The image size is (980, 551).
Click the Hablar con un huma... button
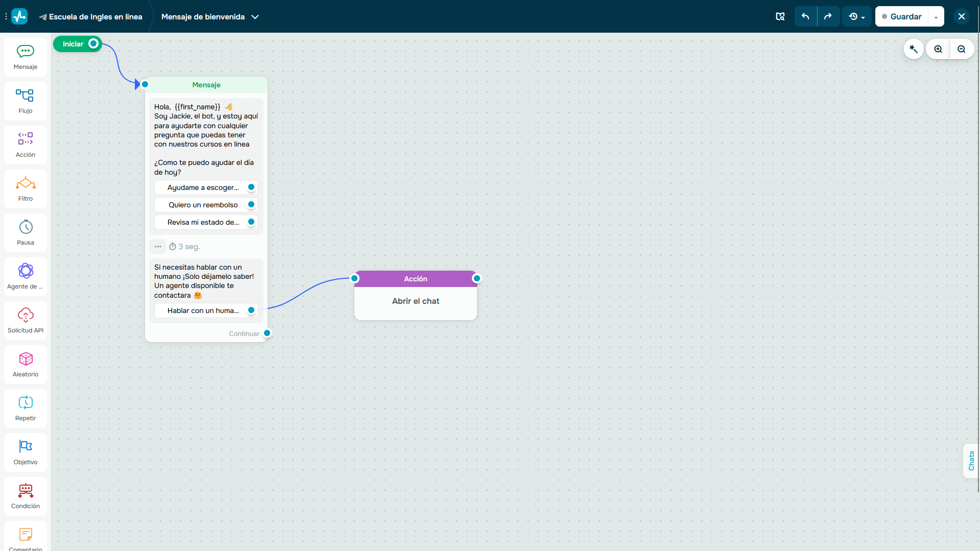206,310
